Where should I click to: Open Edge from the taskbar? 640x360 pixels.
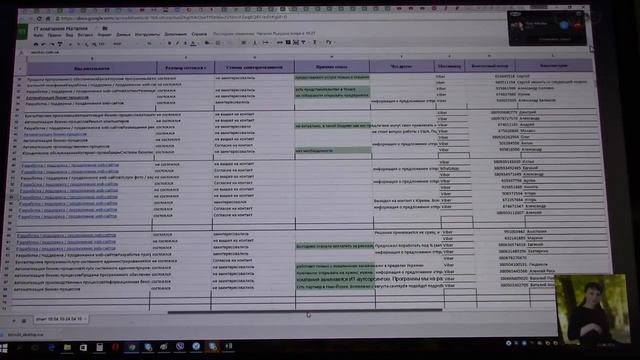coord(51,347)
